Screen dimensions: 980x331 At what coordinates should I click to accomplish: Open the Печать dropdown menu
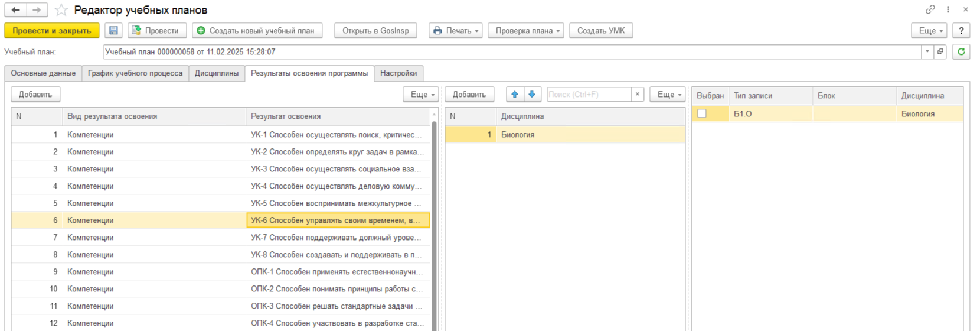tap(455, 31)
